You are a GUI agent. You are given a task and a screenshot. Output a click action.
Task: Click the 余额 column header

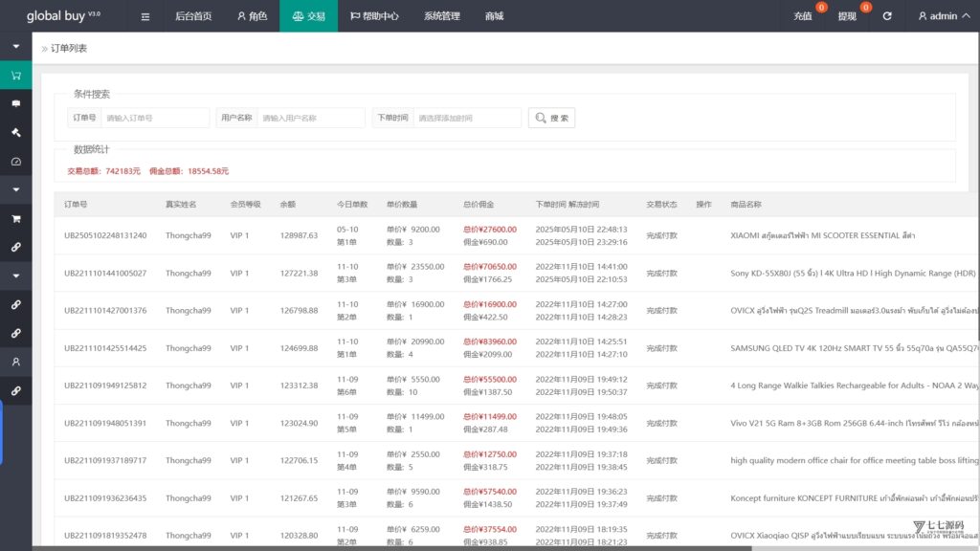pyautogui.click(x=287, y=205)
